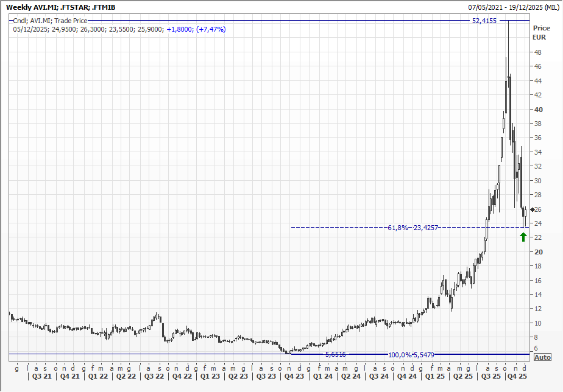Click the 20 level on price axis
Viewport: 563px width, 392px height.
click(539, 252)
